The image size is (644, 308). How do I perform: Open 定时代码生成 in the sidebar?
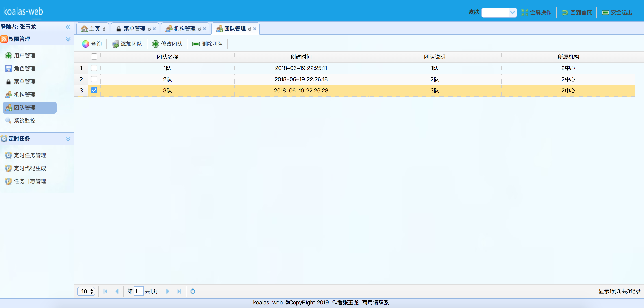[x=30, y=168]
